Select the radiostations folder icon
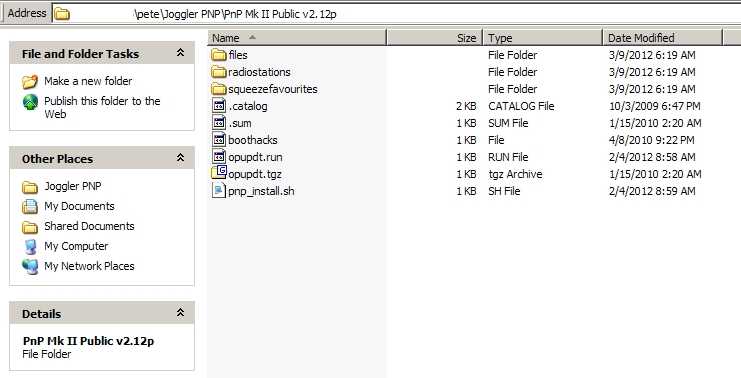Viewport: 741px width, 378px height. point(219,72)
